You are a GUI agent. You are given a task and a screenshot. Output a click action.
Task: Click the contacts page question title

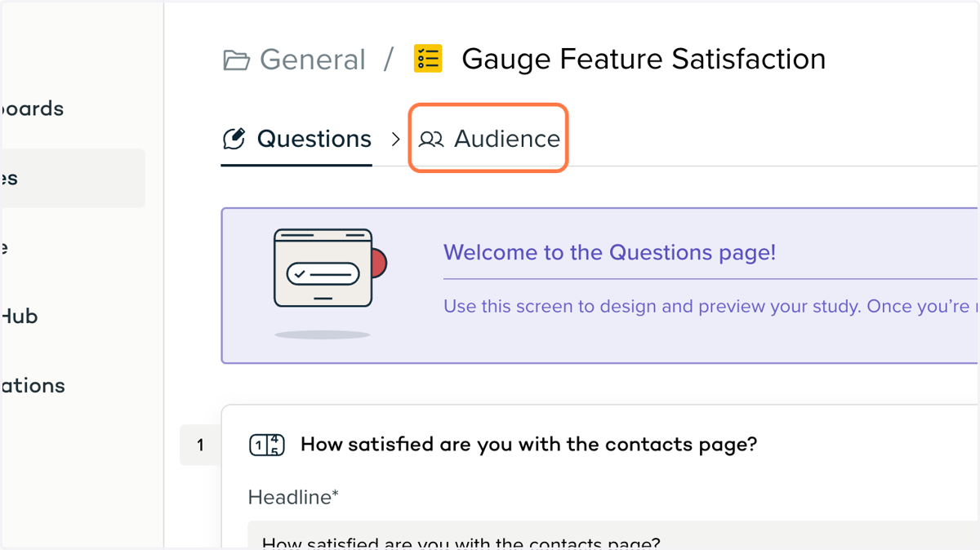pyautogui.click(x=528, y=445)
